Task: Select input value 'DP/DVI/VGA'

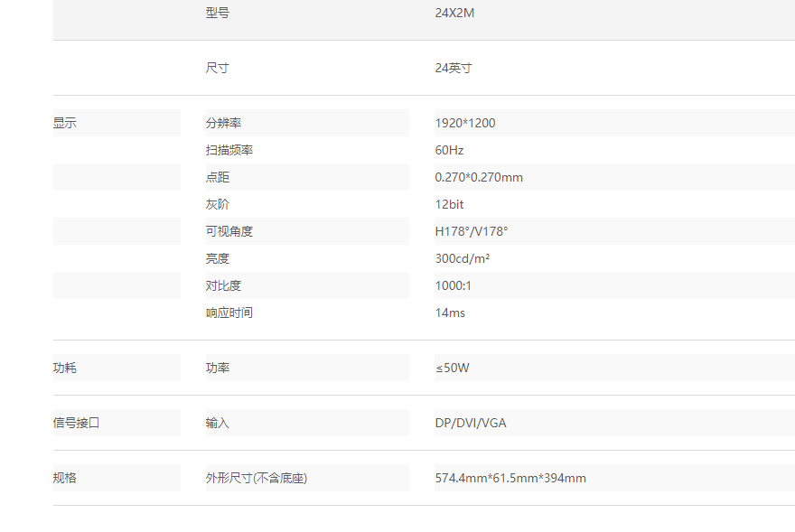Action: tap(471, 423)
